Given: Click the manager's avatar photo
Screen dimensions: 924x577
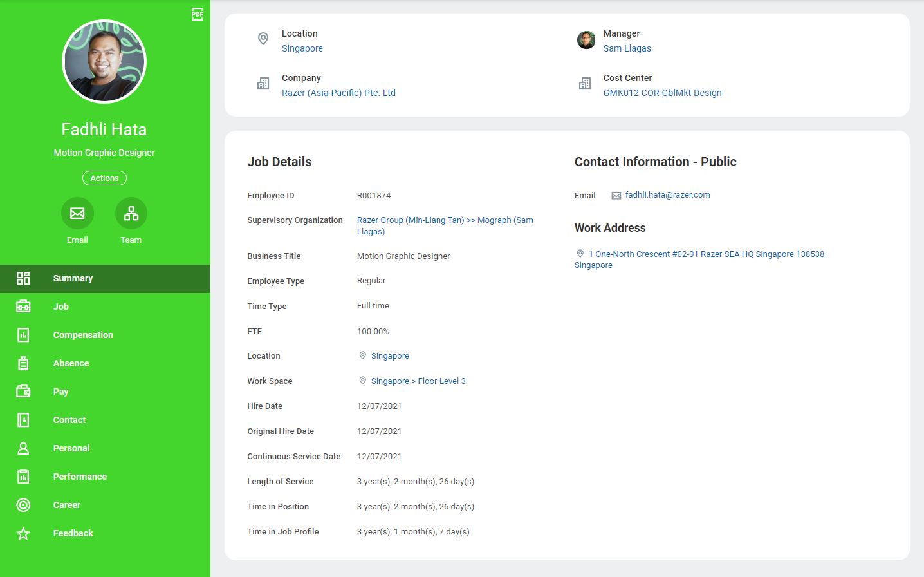Looking at the screenshot, I should [x=586, y=40].
